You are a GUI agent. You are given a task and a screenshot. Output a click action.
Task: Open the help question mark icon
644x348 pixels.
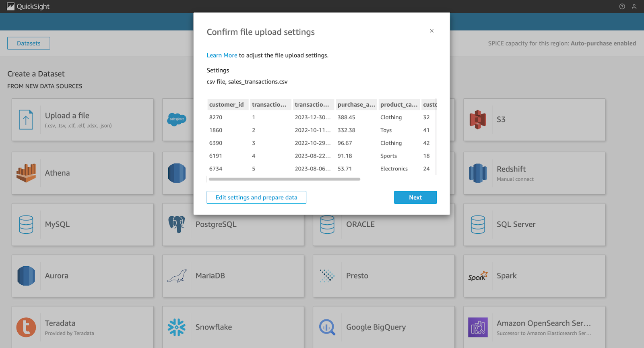622,6
